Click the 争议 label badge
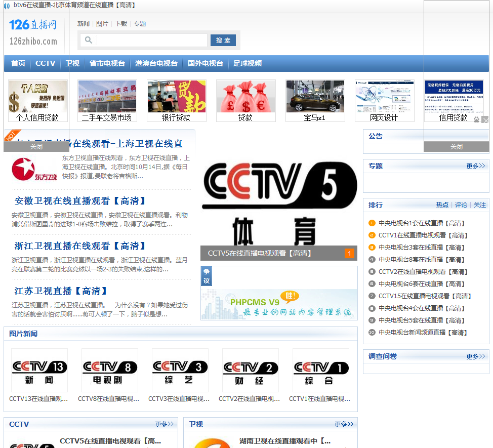493x448 pixels. pyautogui.click(x=207, y=276)
